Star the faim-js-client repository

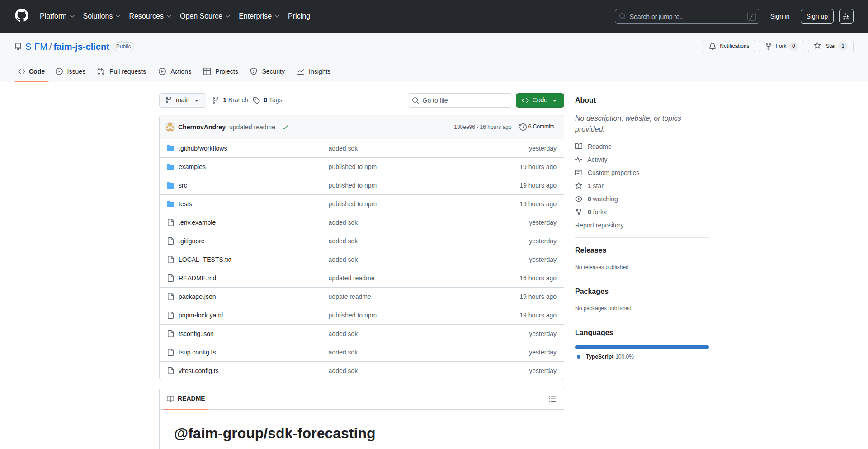point(830,46)
